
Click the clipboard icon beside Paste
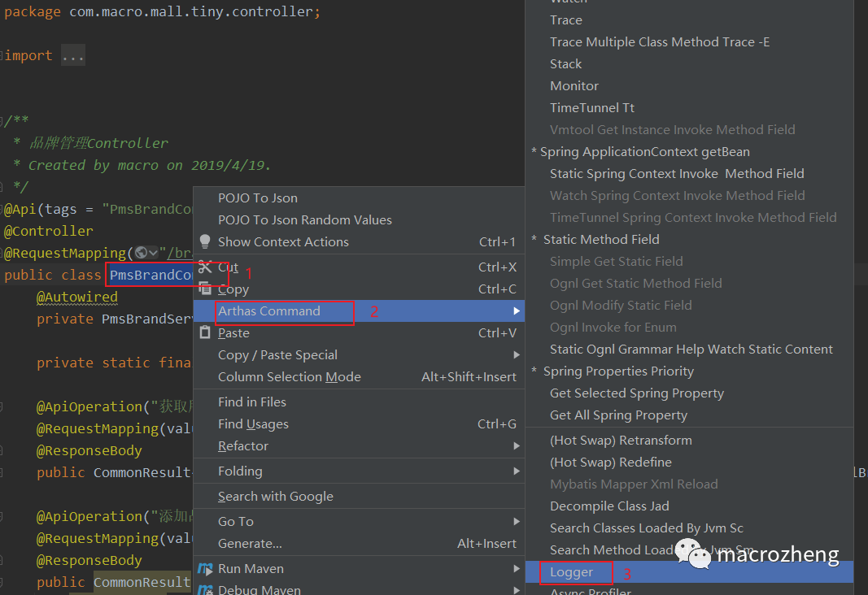coord(205,332)
